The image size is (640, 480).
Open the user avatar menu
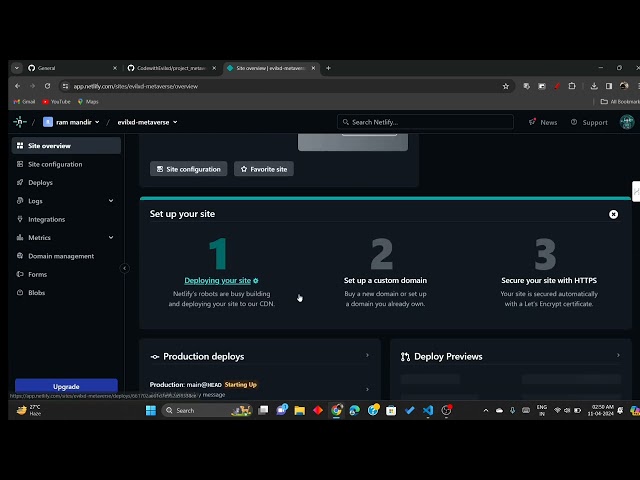tap(627, 122)
